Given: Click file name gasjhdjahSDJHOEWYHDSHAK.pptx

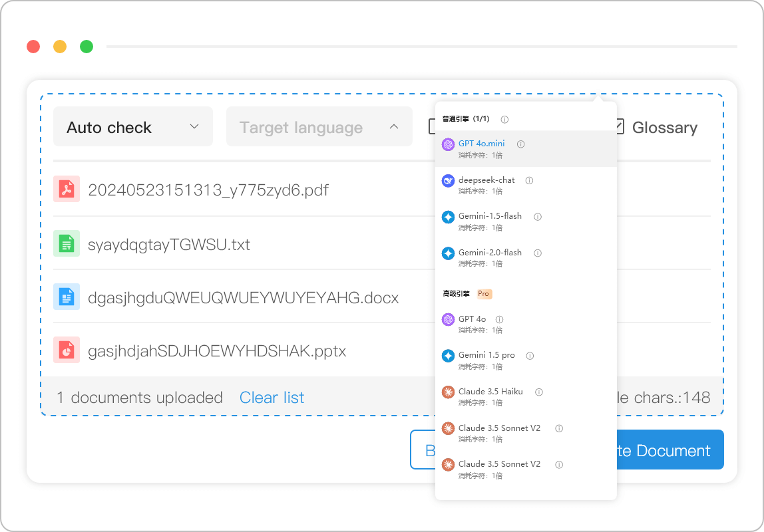Looking at the screenshot, I should pyautogui.click(x=217, y=351).
